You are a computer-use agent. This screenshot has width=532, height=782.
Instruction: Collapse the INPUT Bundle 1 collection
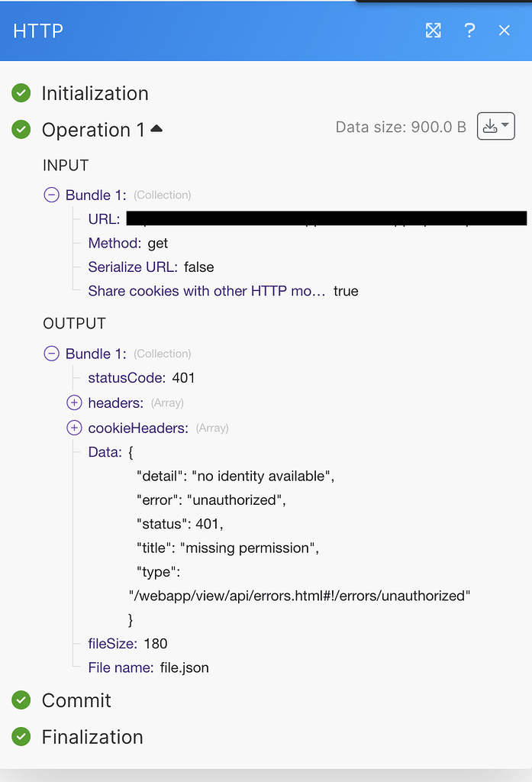(x=51, y=195)
